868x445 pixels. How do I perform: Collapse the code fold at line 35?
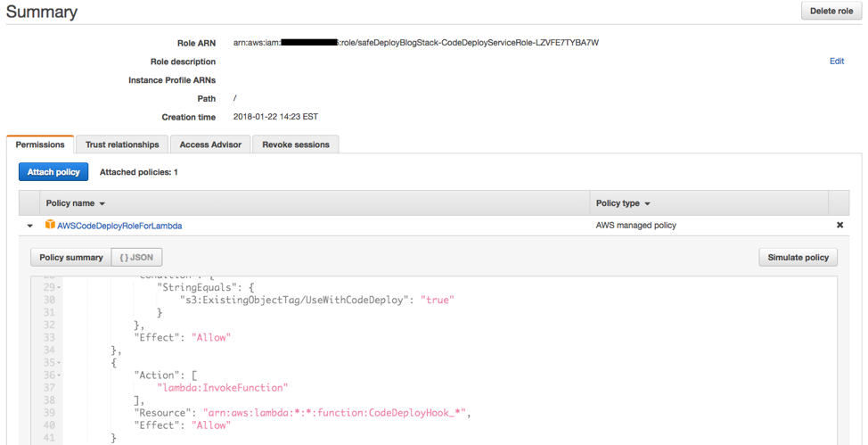pyautogui.click(x=59, y=363)
